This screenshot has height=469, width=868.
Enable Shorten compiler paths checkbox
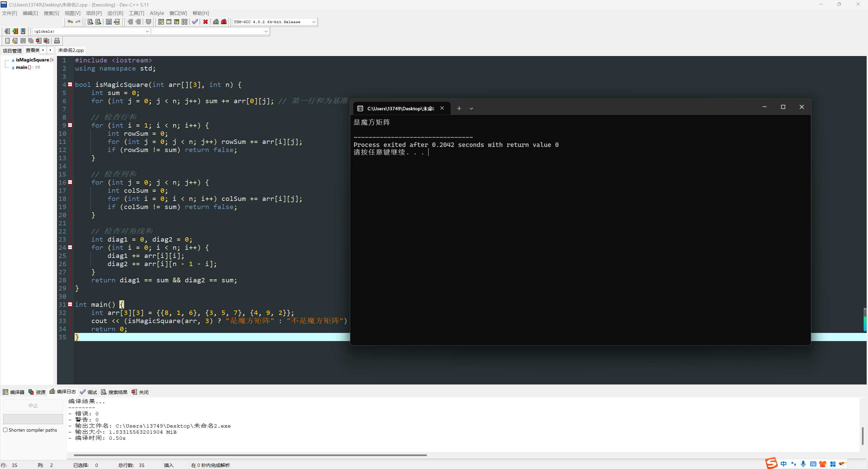point(5,430)
